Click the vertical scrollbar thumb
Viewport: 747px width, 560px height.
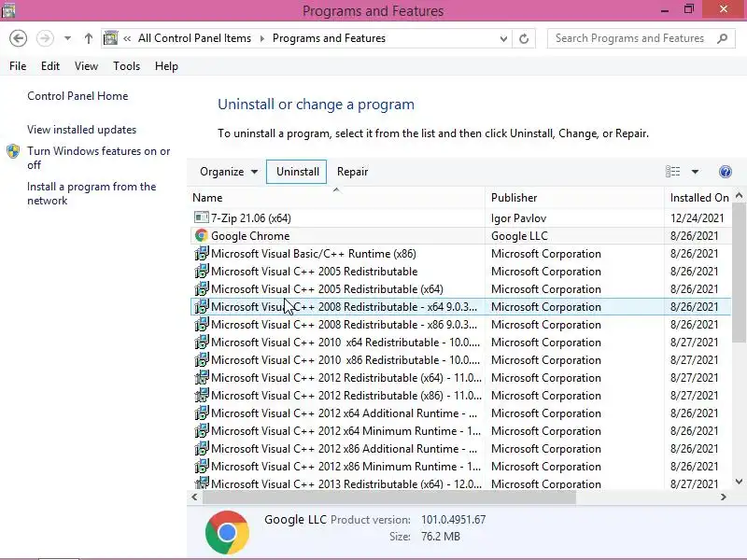739,272
